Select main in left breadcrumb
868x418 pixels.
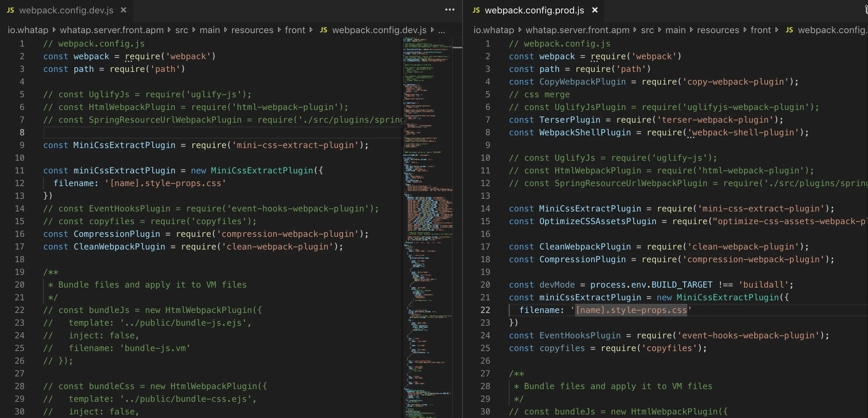point(210,30)
